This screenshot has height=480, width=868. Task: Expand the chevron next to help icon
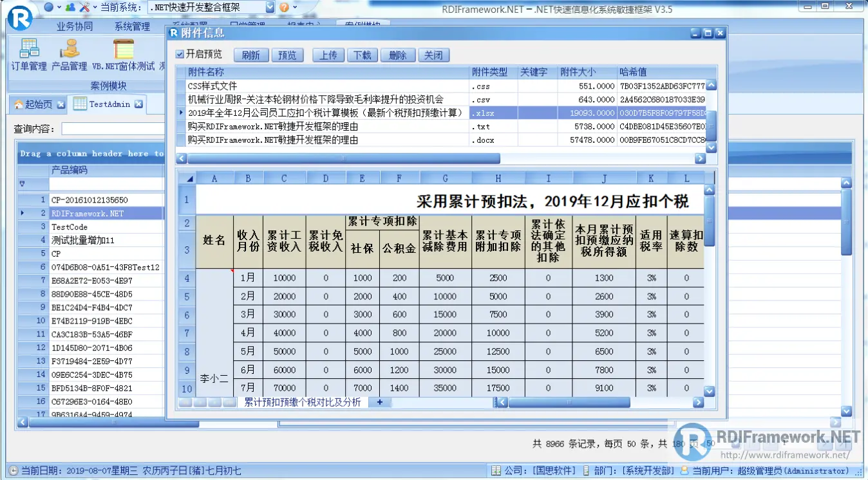(x=294, y=8)
